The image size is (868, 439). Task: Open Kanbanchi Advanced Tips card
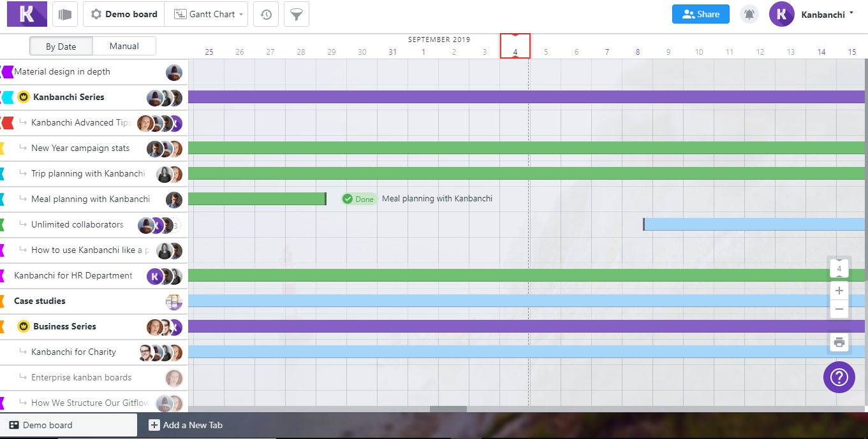point(81,123)
